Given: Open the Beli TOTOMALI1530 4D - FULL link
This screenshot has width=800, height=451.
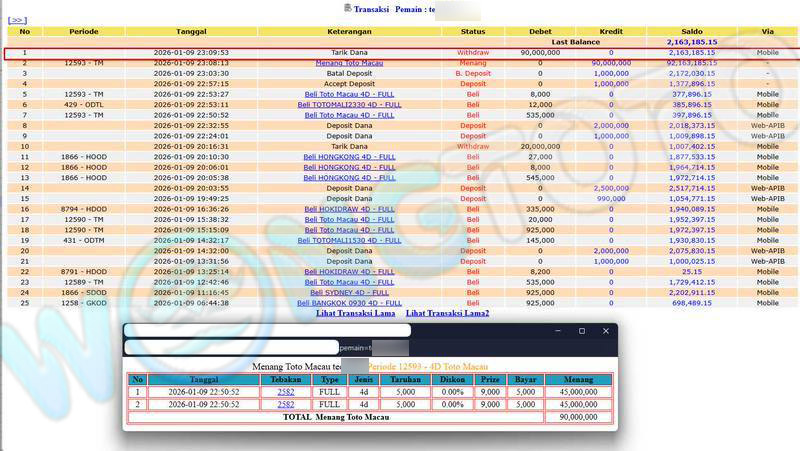Looking at the screenshot, I should pos(349,240).
